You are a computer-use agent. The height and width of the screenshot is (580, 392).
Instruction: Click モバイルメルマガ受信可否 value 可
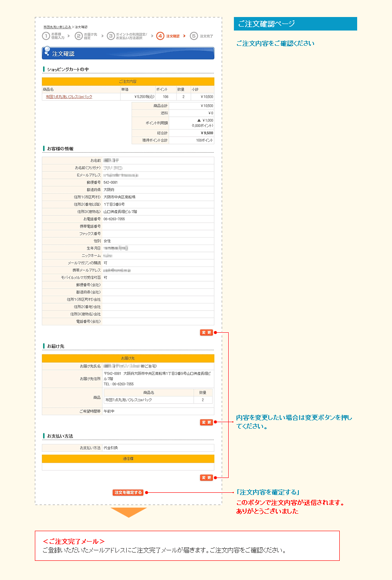coord(105,277)
